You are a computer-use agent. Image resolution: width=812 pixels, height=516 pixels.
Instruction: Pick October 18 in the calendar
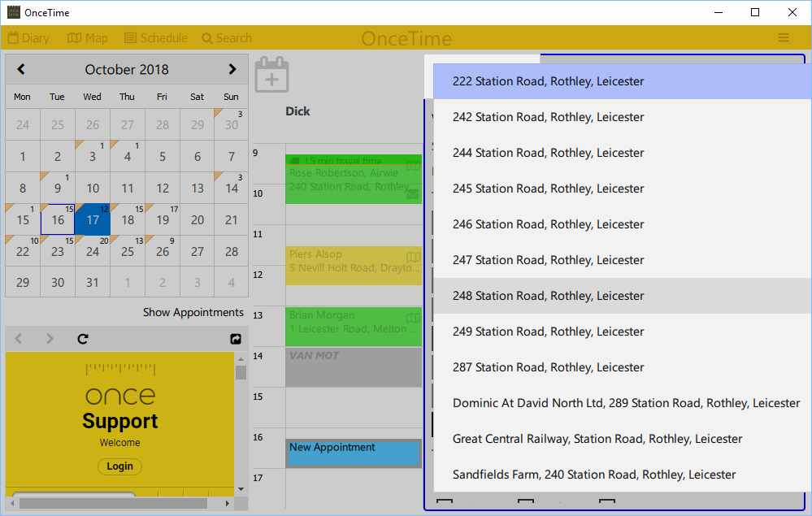coord(128,219)
